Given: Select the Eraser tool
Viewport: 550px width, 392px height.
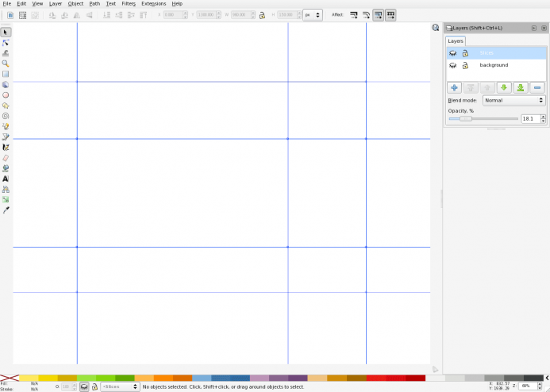Looking at the screenshot, I should click(6, 158).
